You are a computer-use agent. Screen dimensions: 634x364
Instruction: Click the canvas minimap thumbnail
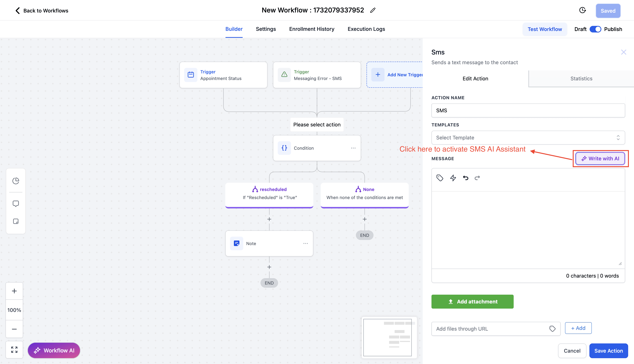[389, 338]
